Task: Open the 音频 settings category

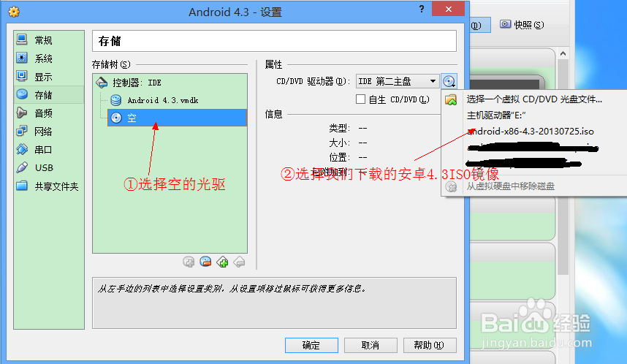Action: pos(49,113)
